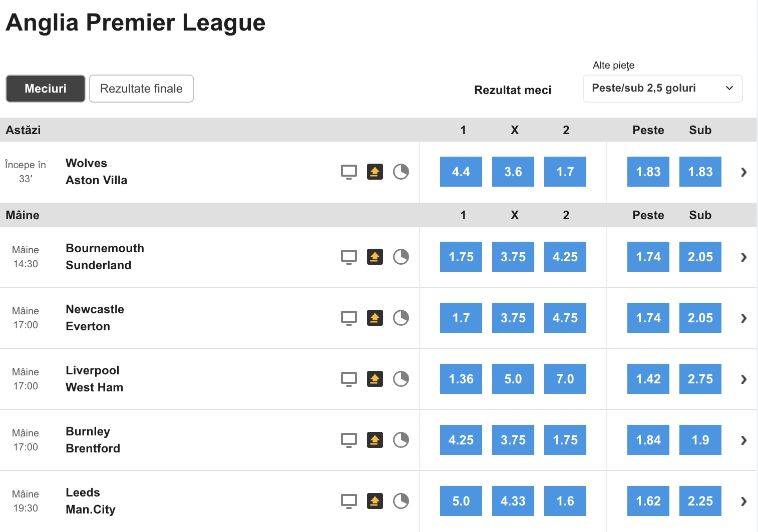Screen dimensions: 758x532
Task: Pick under 2.5 goals odds 2.75 for Liverpool
Action: pos(700,379)
